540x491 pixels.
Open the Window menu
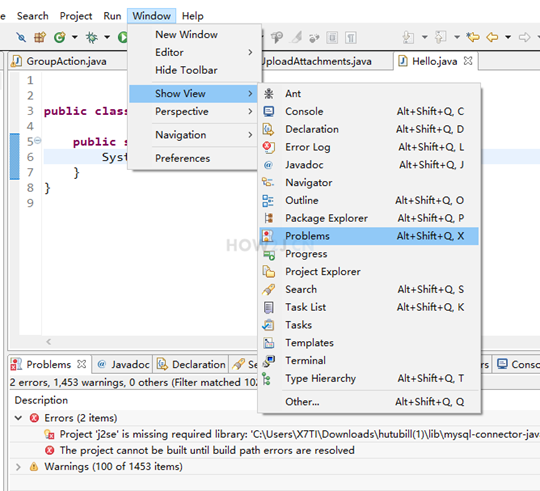click(152, 16)
